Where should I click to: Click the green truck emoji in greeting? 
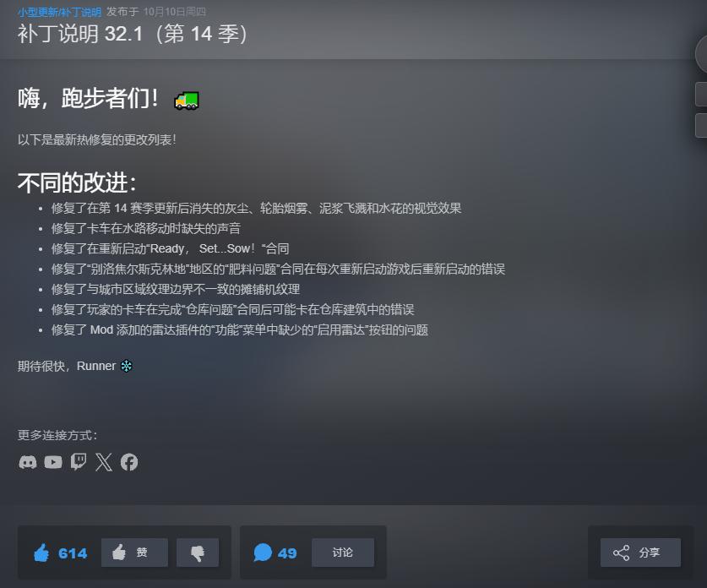coord(187,100)
